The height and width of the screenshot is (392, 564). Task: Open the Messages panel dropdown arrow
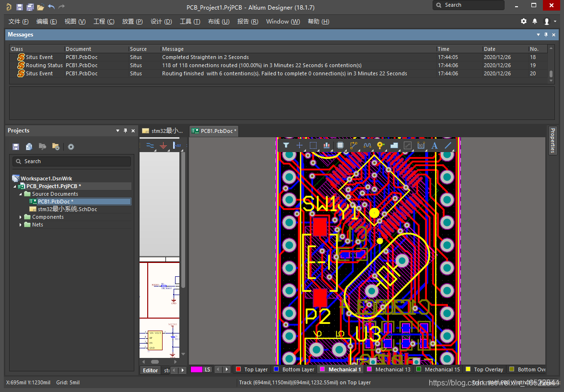[538, 35]
